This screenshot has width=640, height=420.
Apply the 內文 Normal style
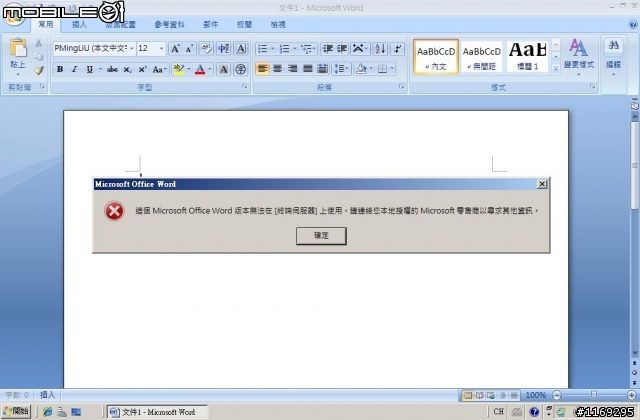tap(436, 57)
